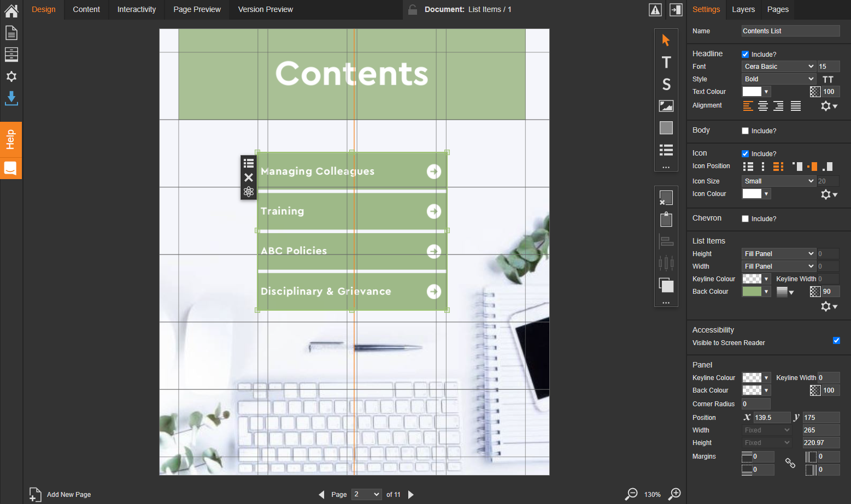Select the Image tool icon
851x504 pixels.
pyautogui.click(x=666, y=106)
